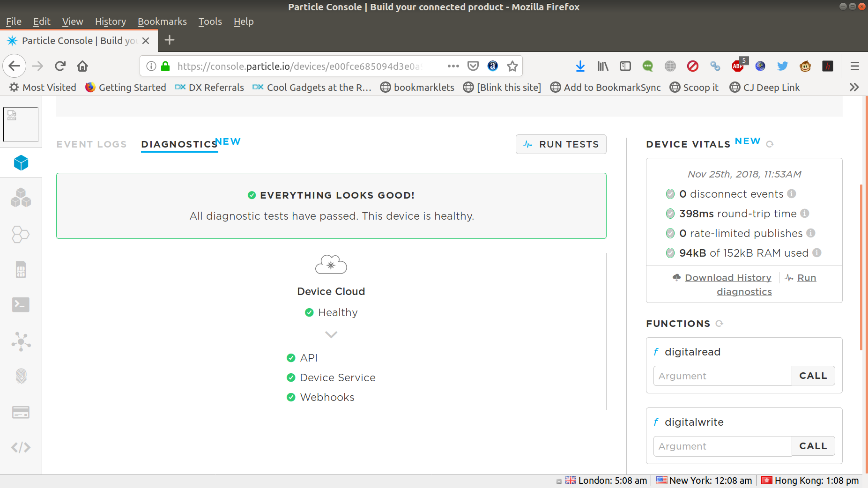Click the Device Cloud icon
Screen dimensions: 868x488
point(331,265)
